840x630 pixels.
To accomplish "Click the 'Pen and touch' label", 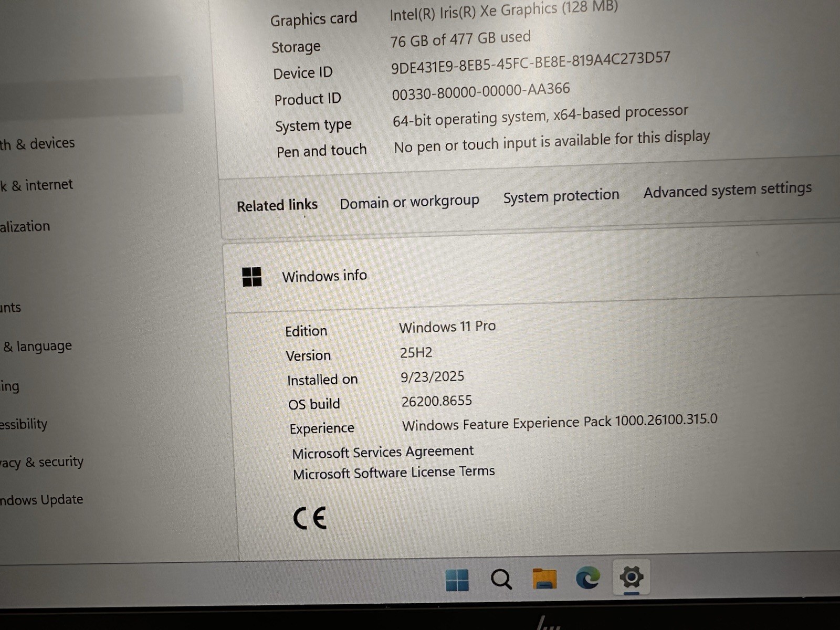I will coord(321,151).
